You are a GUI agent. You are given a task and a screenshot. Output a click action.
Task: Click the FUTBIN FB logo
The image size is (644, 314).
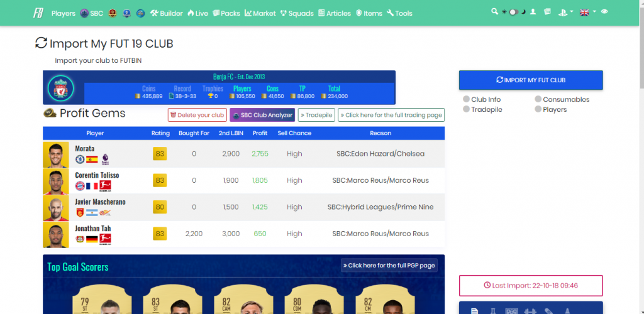coord(38,13)
